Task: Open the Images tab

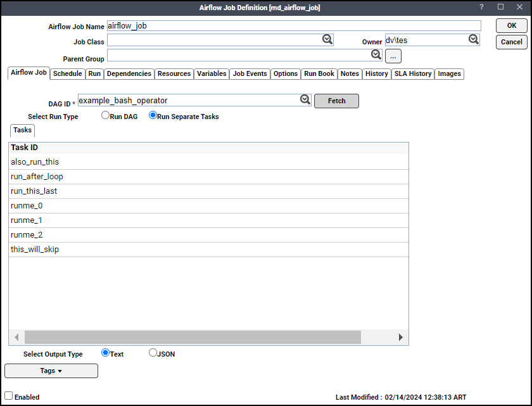Action: tap(449, 74)
